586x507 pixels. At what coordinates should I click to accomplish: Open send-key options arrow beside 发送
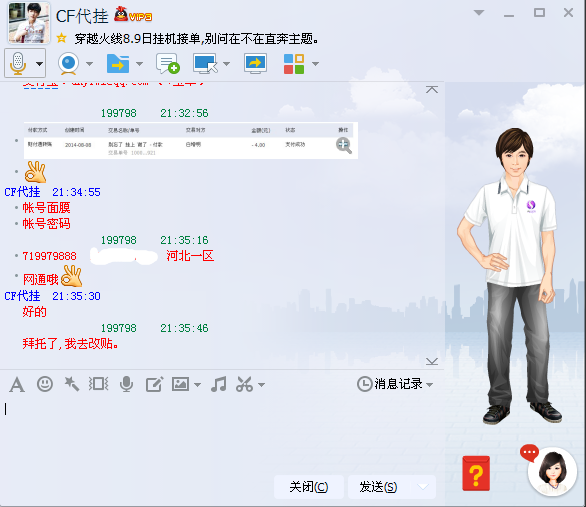click(x=423, y=487)
